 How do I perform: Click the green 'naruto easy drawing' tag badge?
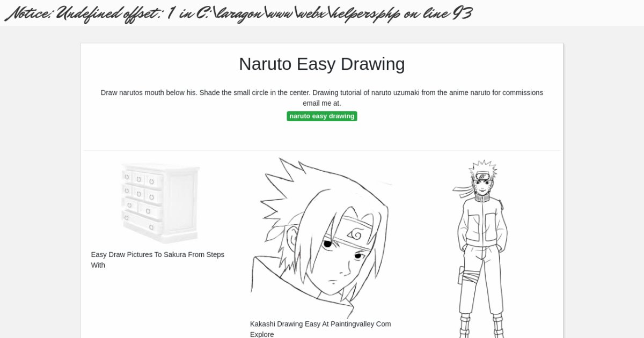[321, 116]
